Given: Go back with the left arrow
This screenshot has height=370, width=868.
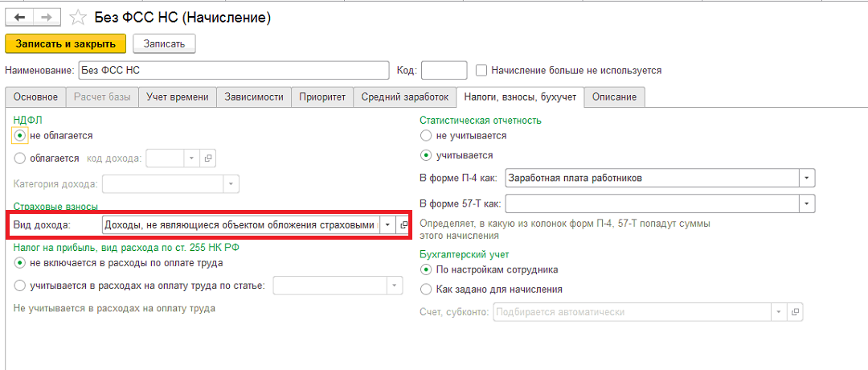Looking at the screenshot, I should 19,18.
